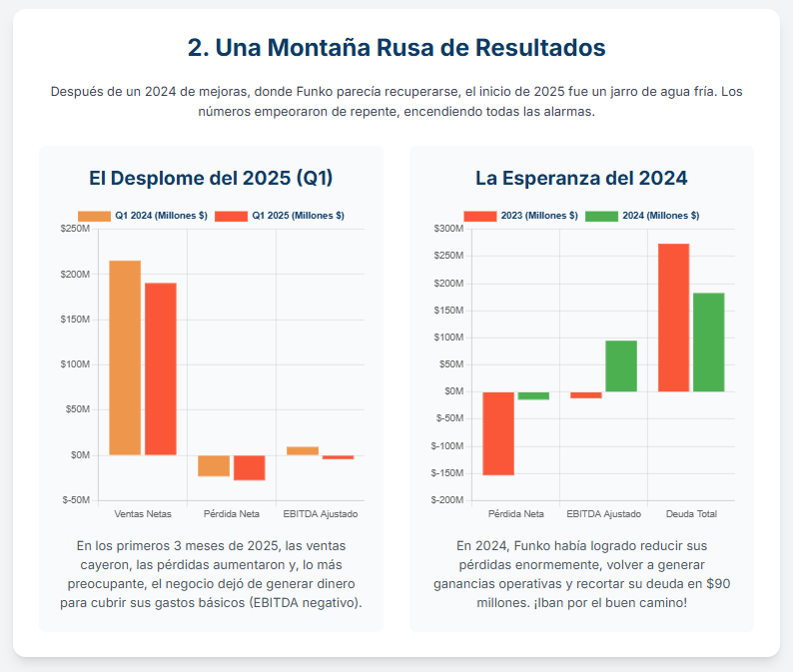Click the 'La Esperanza del 2024' title
Viewport: 793px width, 672px height.
[581, 178]
